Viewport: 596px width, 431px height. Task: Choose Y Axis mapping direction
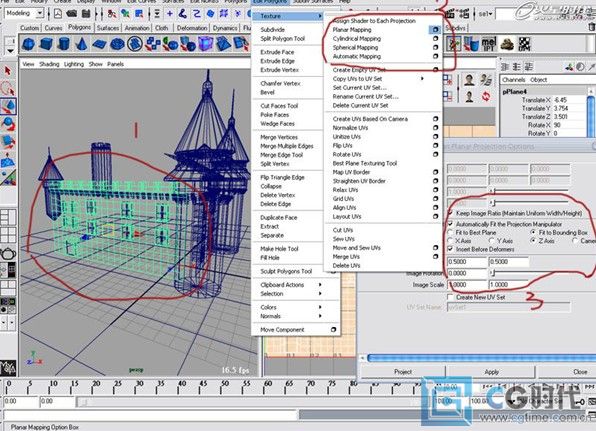[x=492, y=241]
